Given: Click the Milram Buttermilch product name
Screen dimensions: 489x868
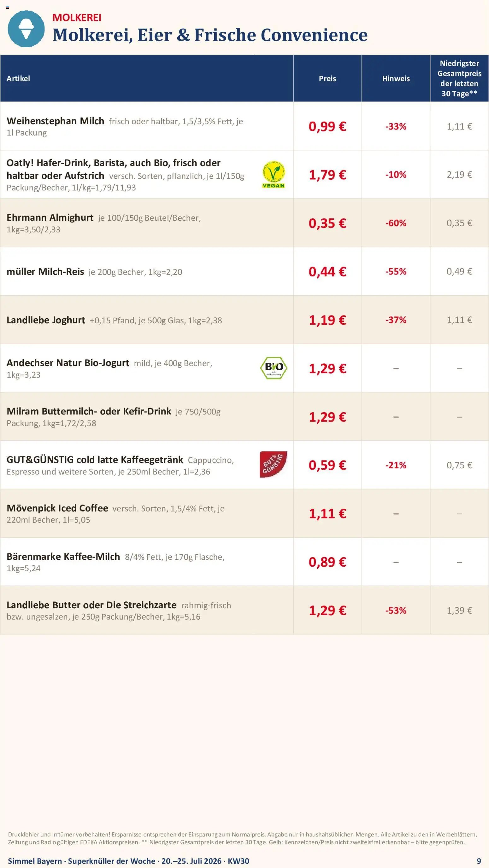Looking at the screenshot, I should click(89, 411).
